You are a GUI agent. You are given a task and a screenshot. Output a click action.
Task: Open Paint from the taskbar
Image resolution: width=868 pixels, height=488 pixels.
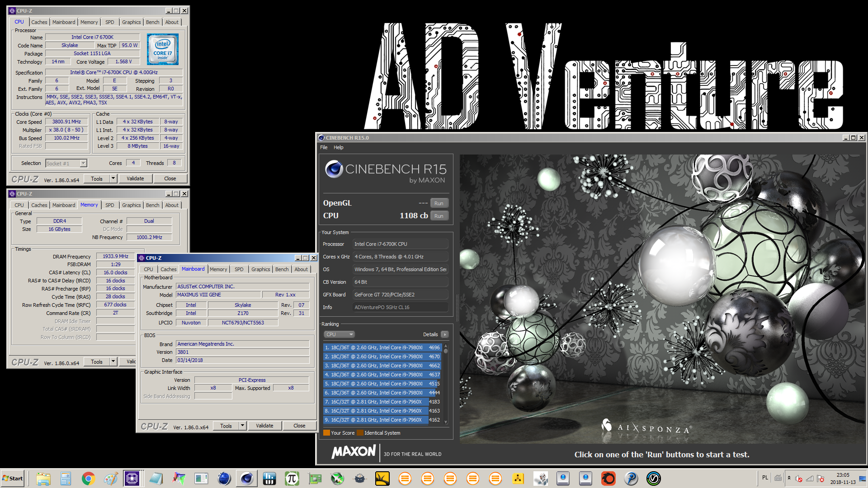(x=111, y=479)
